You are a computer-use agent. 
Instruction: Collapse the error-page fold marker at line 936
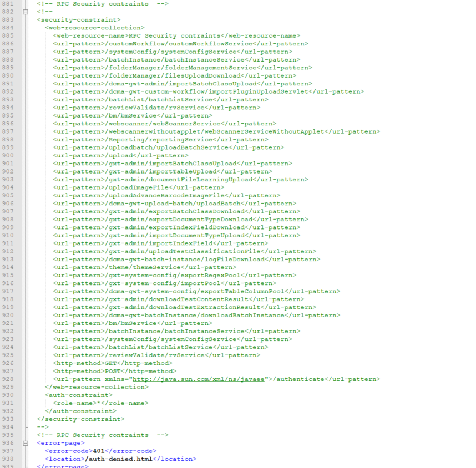(26, 443)
